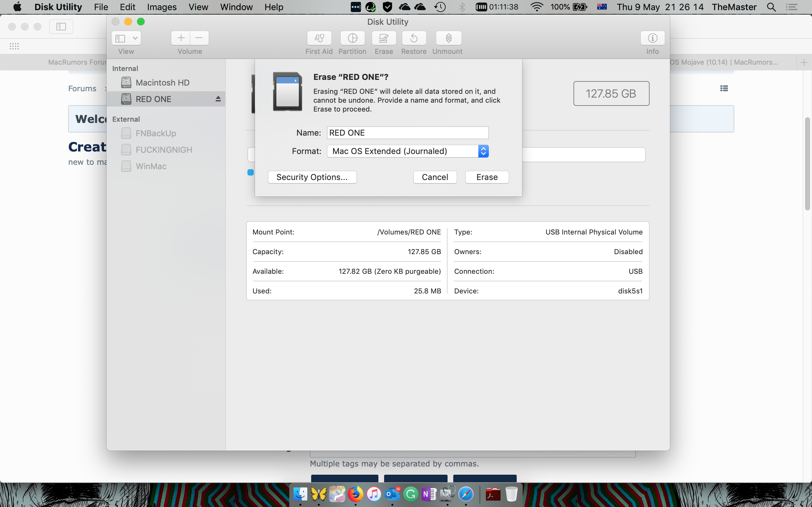This screenshot has height=507, width=812.
Task: Click the Name text field
Action: 407,133
